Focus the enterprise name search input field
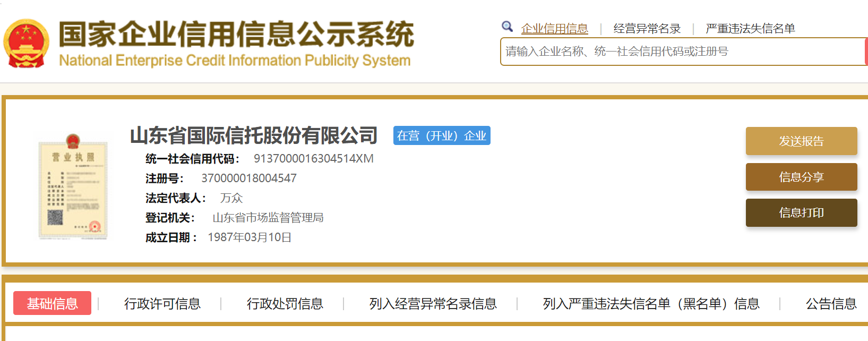 pos(684,52)
